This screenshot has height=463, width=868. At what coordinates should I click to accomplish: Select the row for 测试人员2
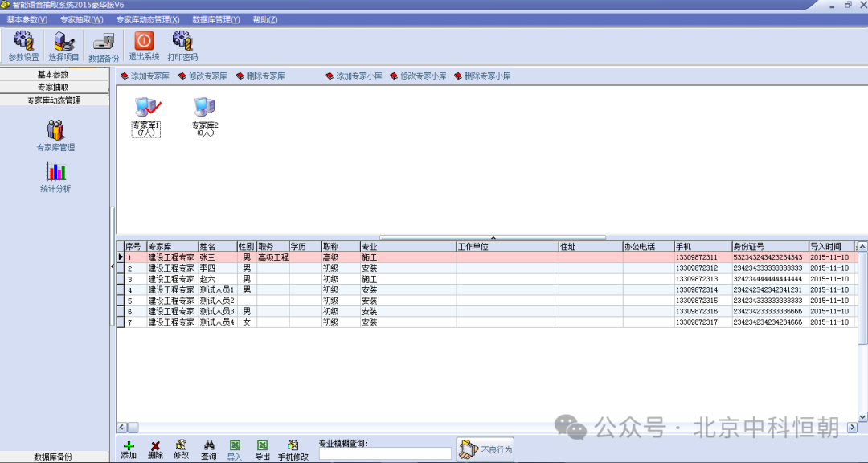[x=487, y=301]
